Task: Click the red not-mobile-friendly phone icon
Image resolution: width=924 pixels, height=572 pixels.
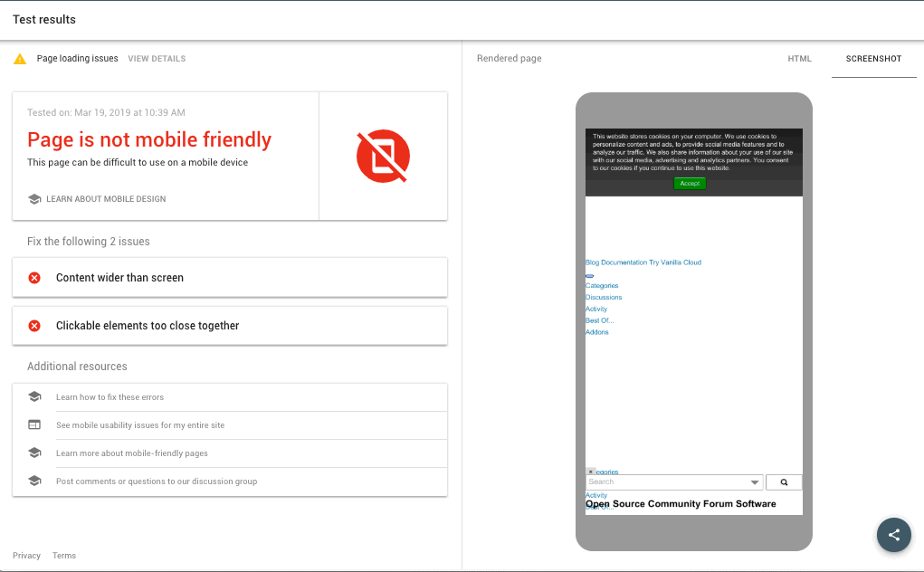Action: [x=383, y=156]
